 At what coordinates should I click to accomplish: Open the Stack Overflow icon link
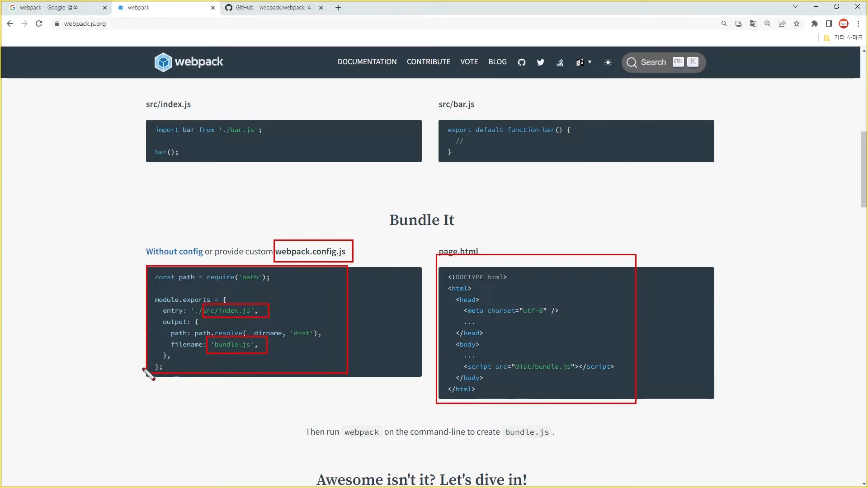(560, 62)
